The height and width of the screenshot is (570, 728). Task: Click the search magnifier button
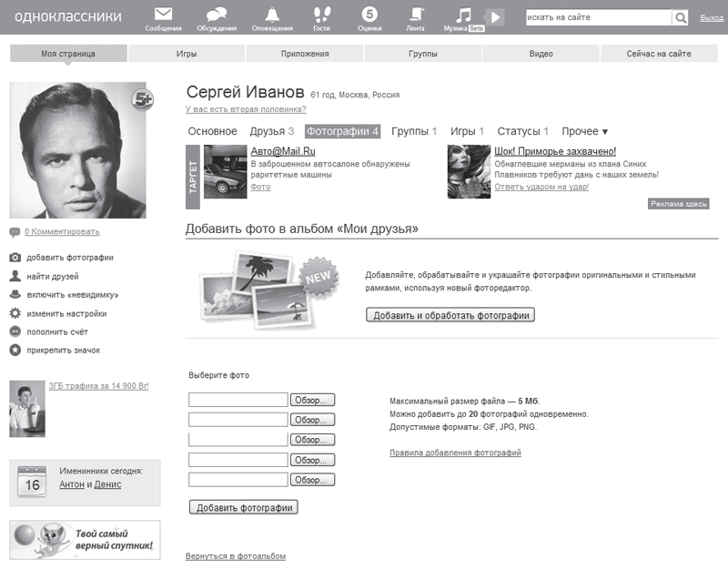[681, 17]
